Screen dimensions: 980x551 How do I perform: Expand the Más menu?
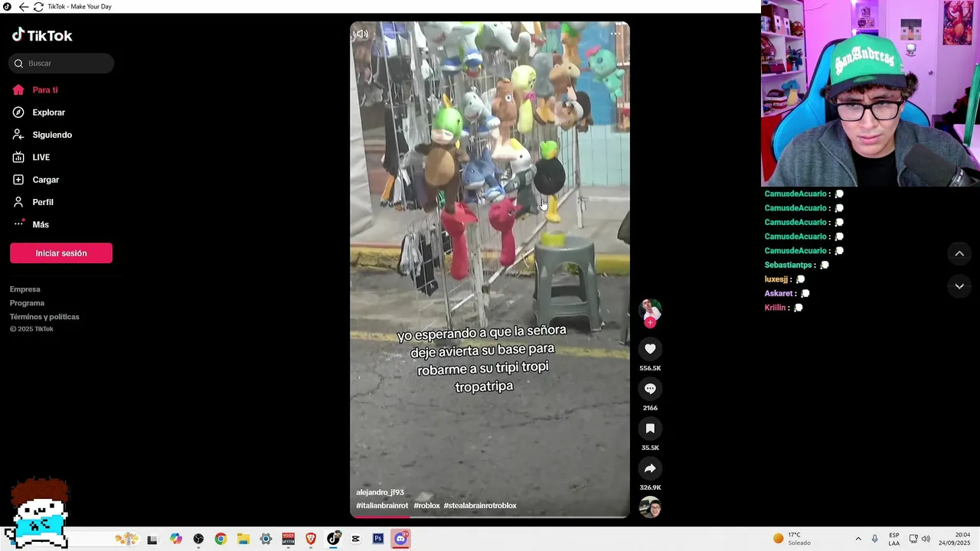click(x=31, y=224)
